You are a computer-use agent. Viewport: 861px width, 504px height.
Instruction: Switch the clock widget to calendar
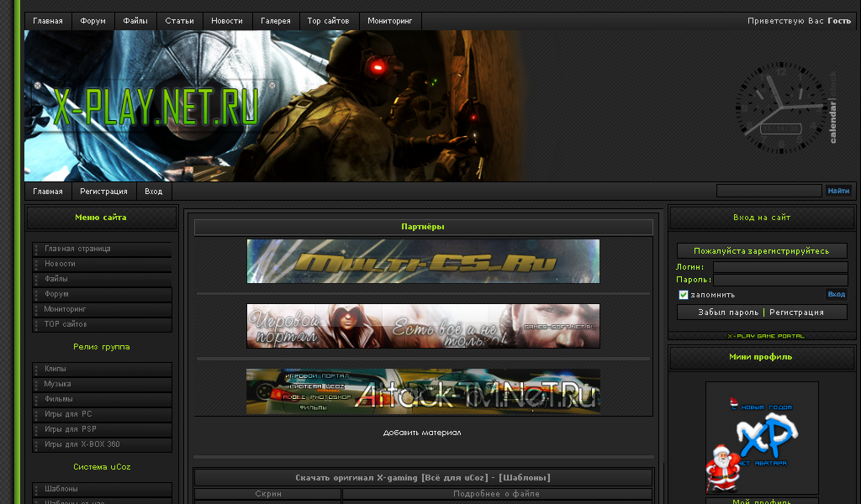click(x=833, y=121)
